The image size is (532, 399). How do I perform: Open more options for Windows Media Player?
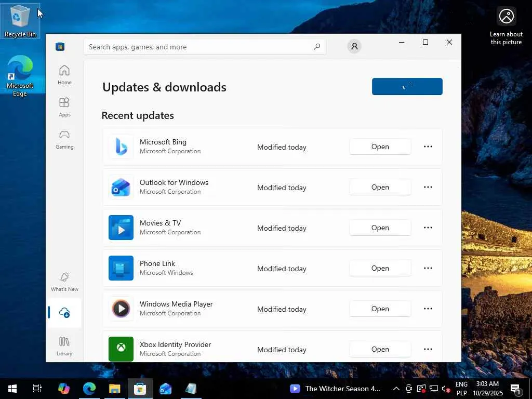pos(428,309)
